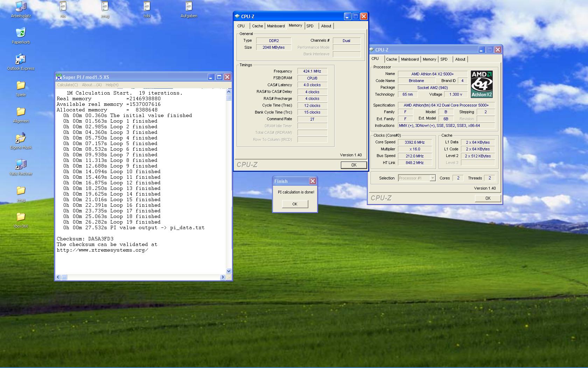588x368 pixels.
Task: Click Super PI horizontal scrollbar left arrow
Action: 58,277
